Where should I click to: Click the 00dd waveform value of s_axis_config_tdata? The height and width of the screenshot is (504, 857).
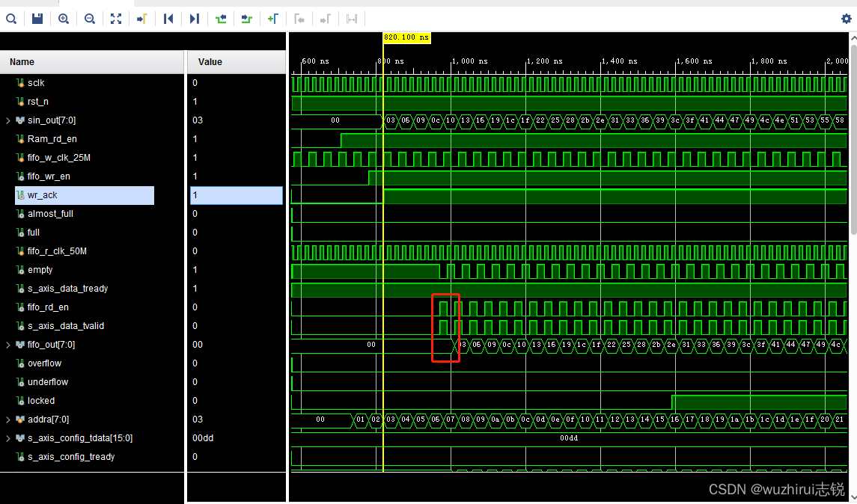(568, 438)
